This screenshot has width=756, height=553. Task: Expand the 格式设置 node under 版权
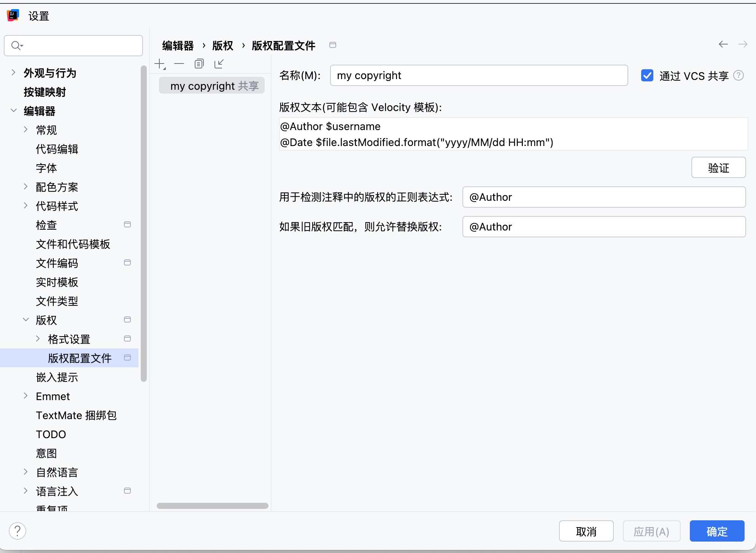(x=38, y=339)
